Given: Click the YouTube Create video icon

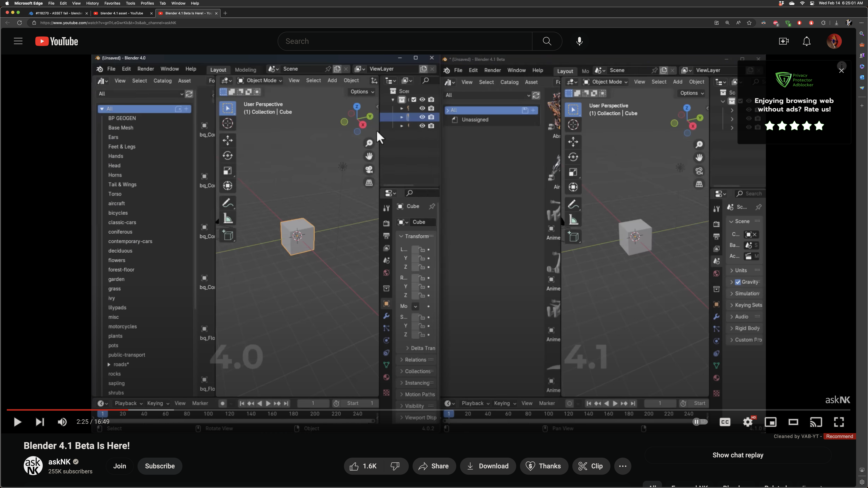Looking at the screenshot, I should pos(784,41).
